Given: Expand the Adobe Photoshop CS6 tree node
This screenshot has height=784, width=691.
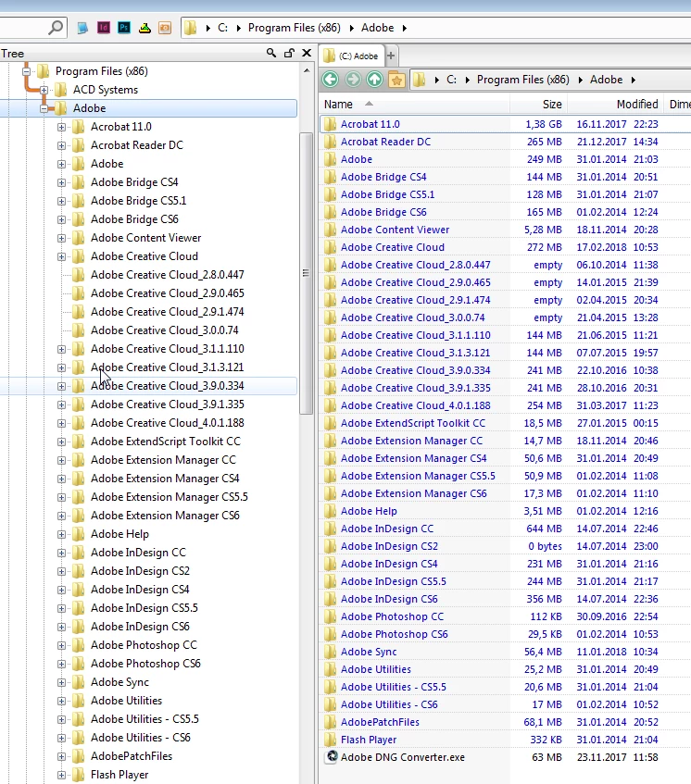Looking at the screenshot, I should pyautogui.click(x=61, y=664).
